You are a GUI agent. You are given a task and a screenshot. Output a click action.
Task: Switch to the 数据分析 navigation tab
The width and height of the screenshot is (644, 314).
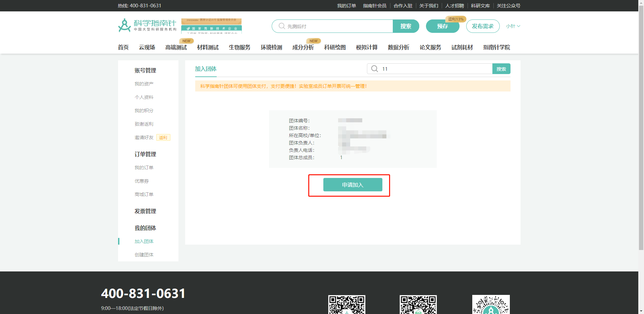(x=398, y=47)
